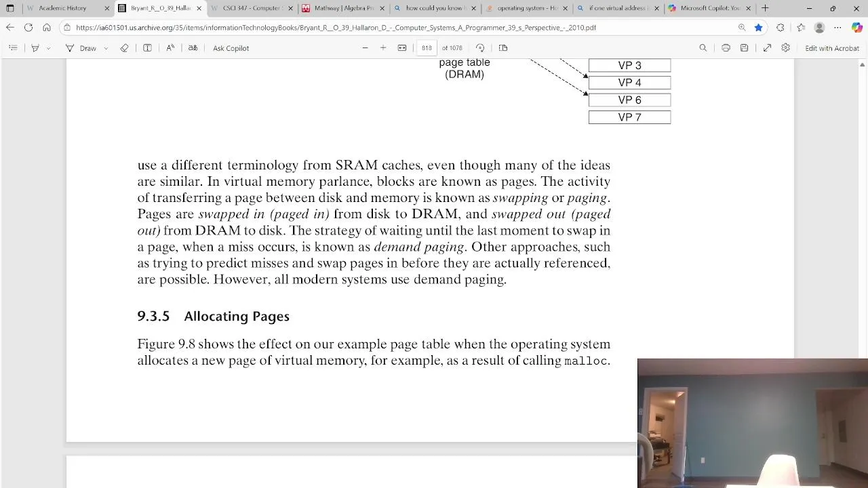
Task: Close the Mathway tab
Action: point(382,8)
